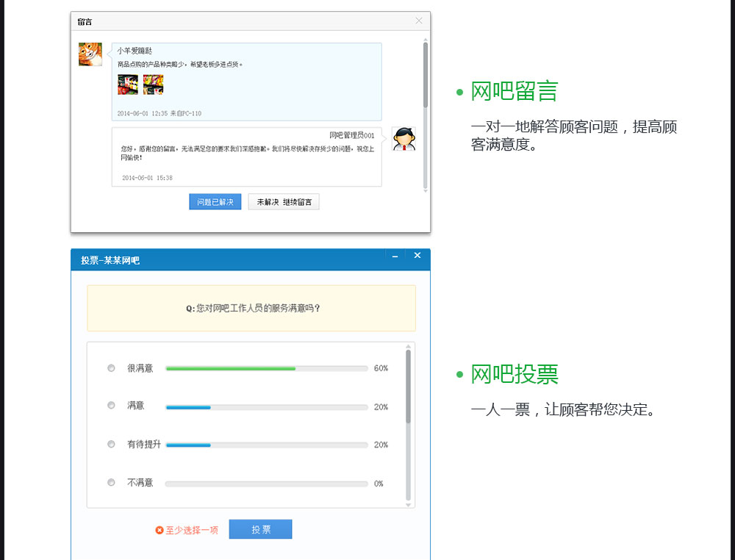Click the 网吧管理员001 admin avatar

pos(403,139)
